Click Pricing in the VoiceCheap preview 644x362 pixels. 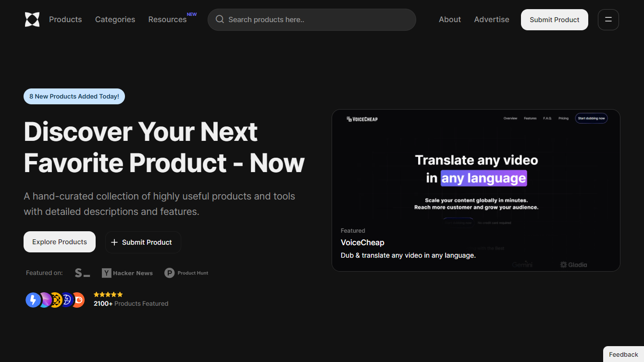[x=563, y=118]
